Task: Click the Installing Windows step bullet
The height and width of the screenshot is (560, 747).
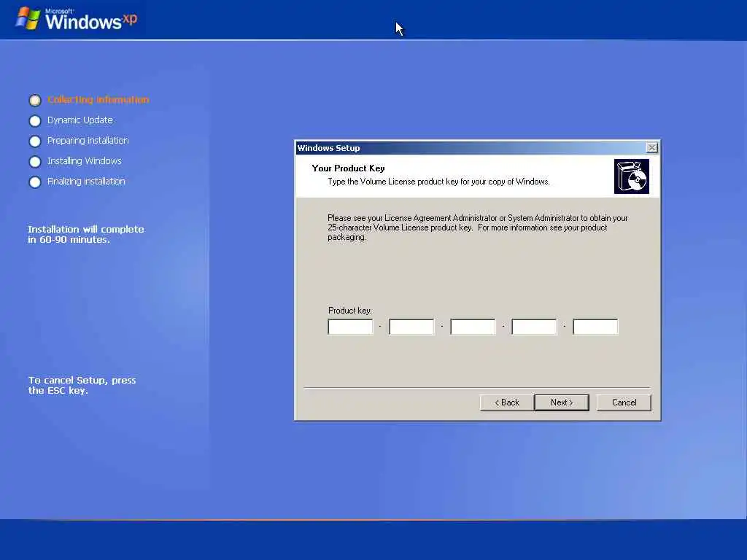Action: tap(35, 162)
